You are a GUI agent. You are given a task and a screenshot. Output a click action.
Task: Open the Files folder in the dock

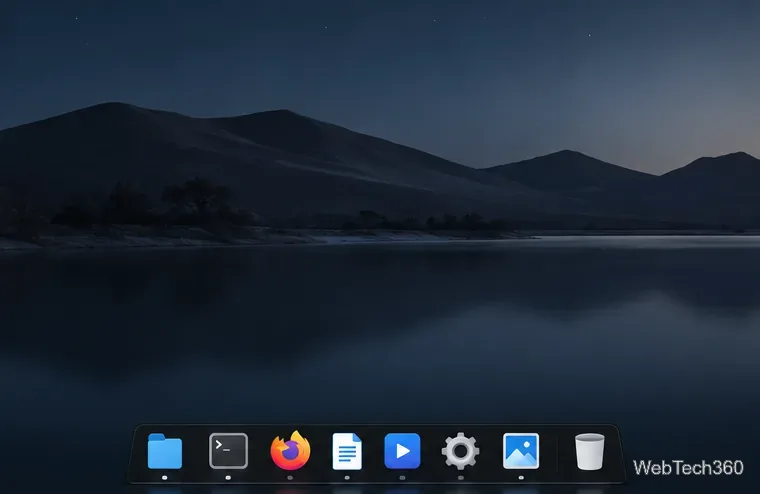pyautogui.click(x=165, y=451)
